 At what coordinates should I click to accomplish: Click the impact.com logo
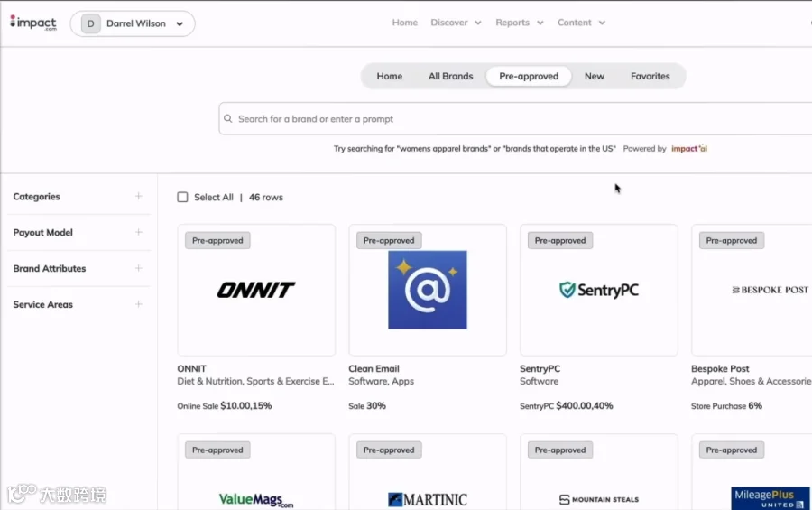[x=33, y=23]
